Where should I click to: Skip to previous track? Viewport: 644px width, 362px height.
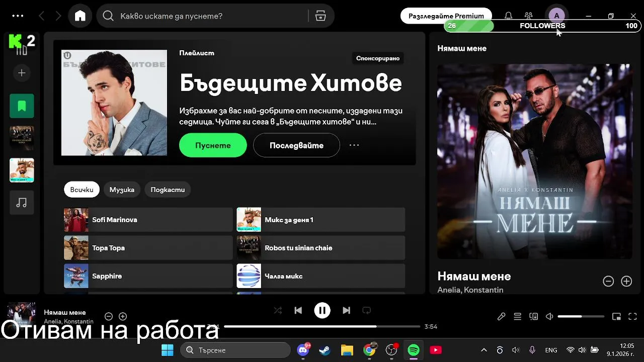(x=298, y=310)
